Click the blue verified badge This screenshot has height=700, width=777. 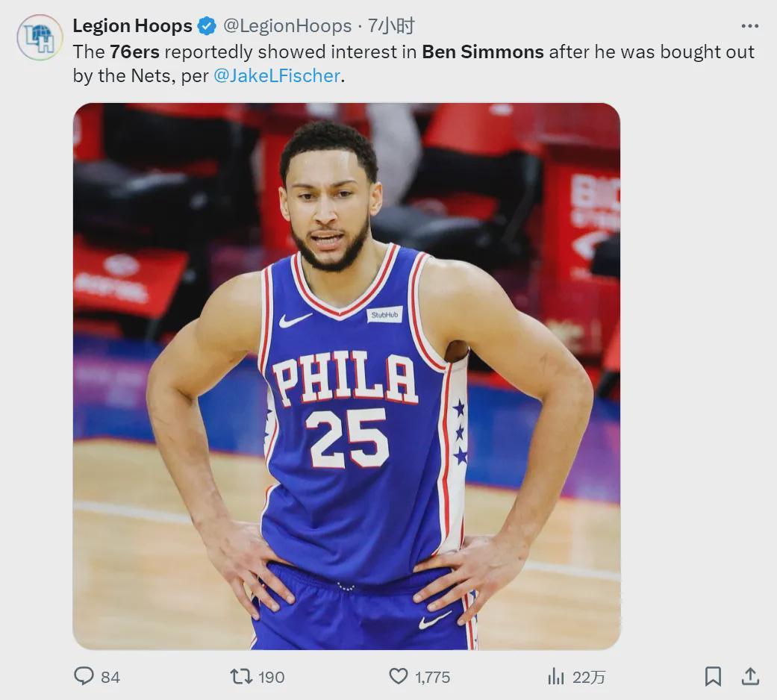207,27
